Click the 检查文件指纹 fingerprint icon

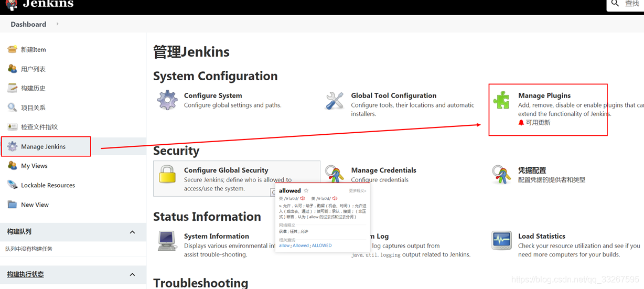12,127
